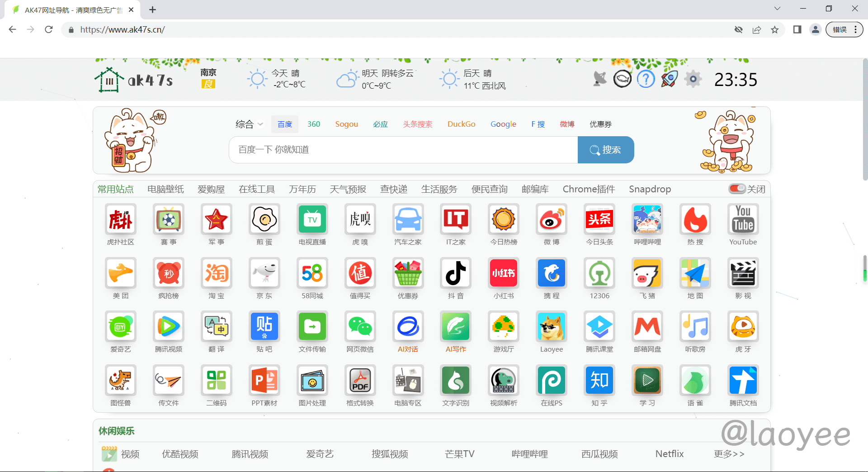The image size is (868, 472).
Task: Click the rocket icon in header
Action: point(669,80)
